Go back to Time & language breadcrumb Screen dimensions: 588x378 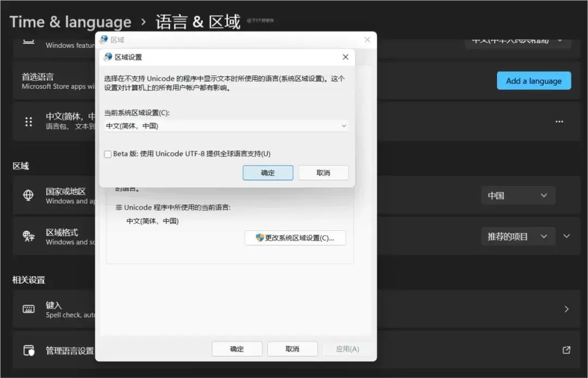pyautogui.click(x=70, y=22)
